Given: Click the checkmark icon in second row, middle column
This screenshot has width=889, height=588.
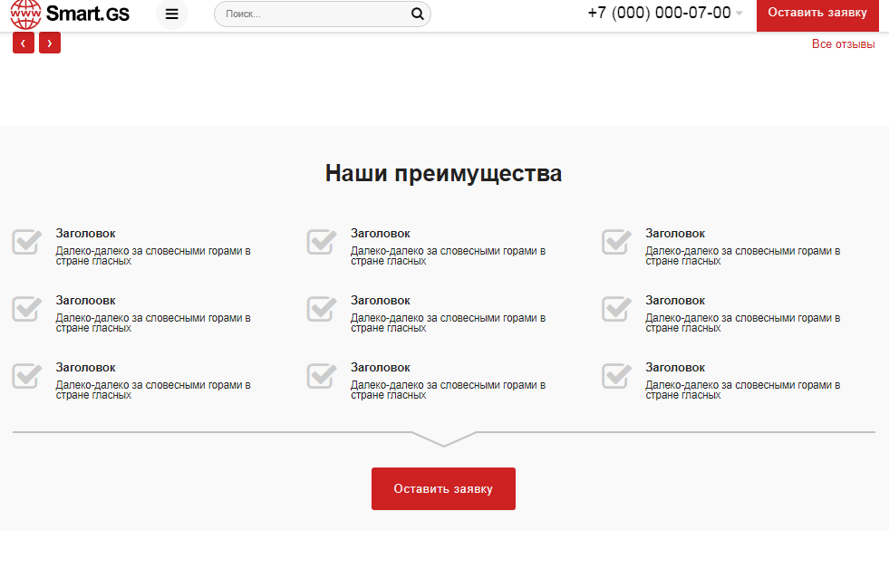Looking at the screenshot, I should pos(322,309).
